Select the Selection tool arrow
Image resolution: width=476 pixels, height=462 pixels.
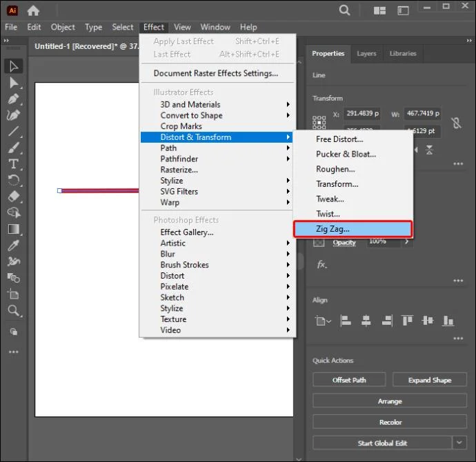point(14,66)
